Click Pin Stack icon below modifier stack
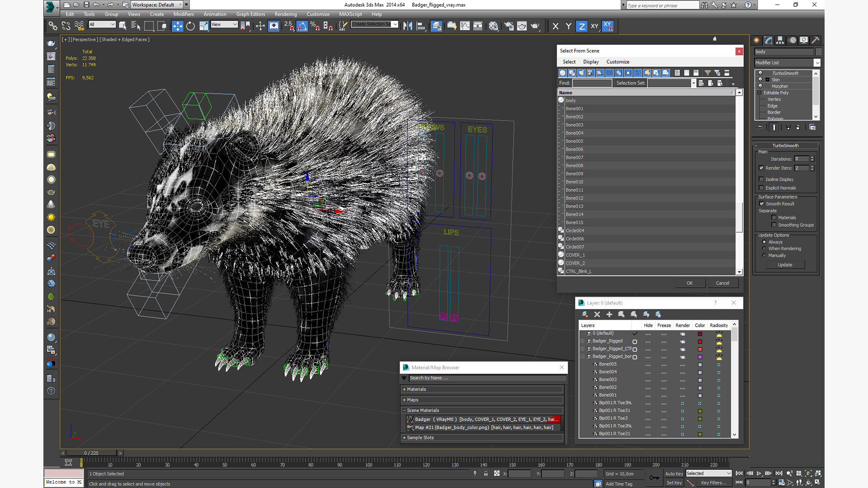 [x=760, y=127]
